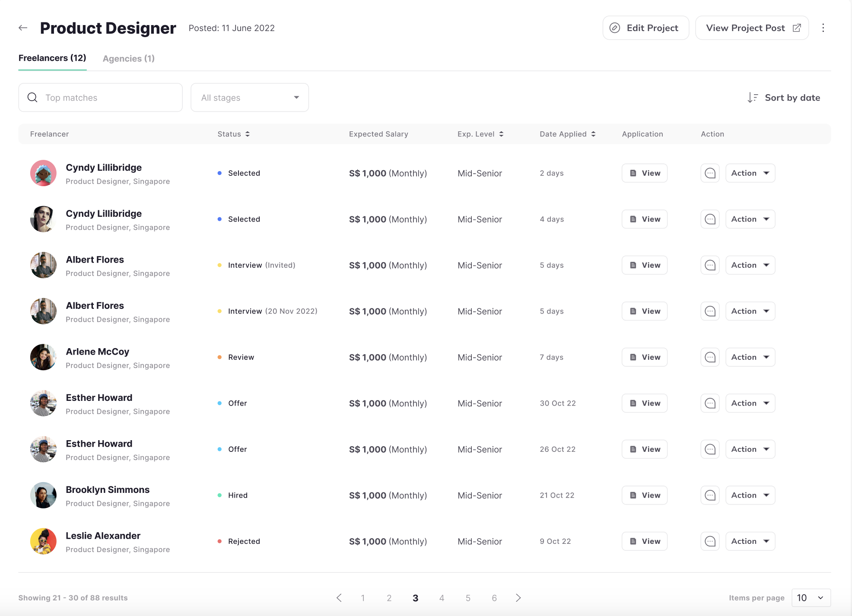Screen dimensions: 852x616
Task: Select the Freelancers (12) tab
Action: tap(52, 58)
